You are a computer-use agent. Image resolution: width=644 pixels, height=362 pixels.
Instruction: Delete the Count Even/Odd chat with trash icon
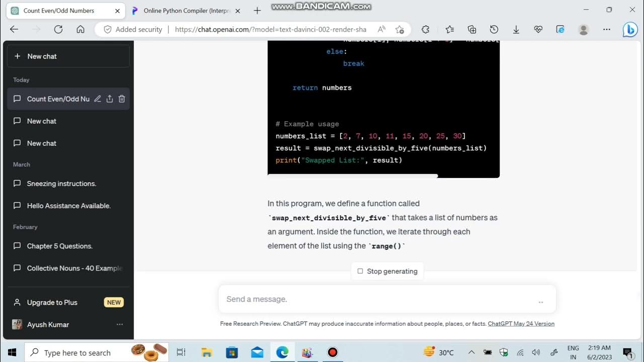click(x=122, y=99)
